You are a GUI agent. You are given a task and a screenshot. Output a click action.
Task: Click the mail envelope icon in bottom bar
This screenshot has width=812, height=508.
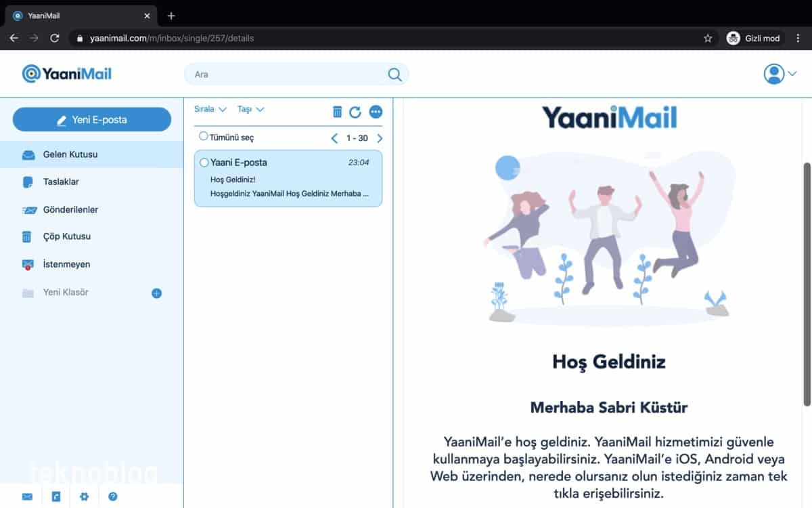click(x=27, y=496)
